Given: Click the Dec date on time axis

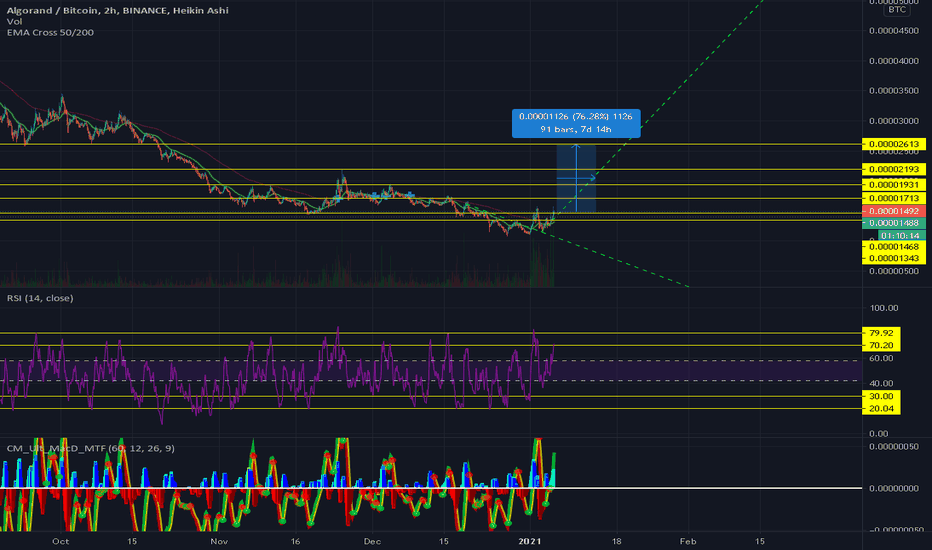Looking at the screenshot, I should tap(372, 541).
